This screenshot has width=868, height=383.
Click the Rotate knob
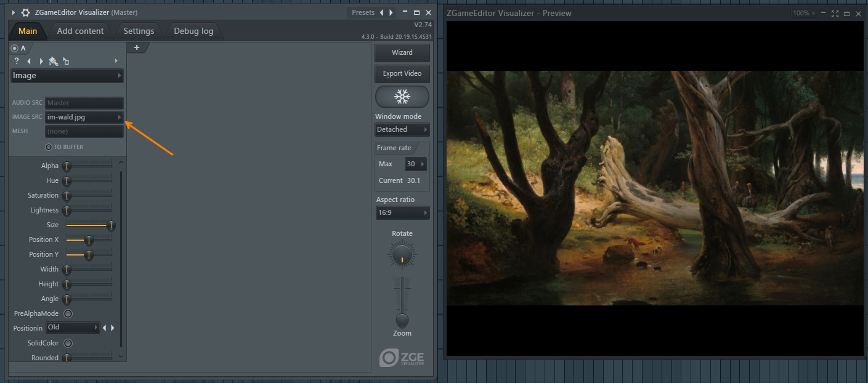click(x=402, y=254)
